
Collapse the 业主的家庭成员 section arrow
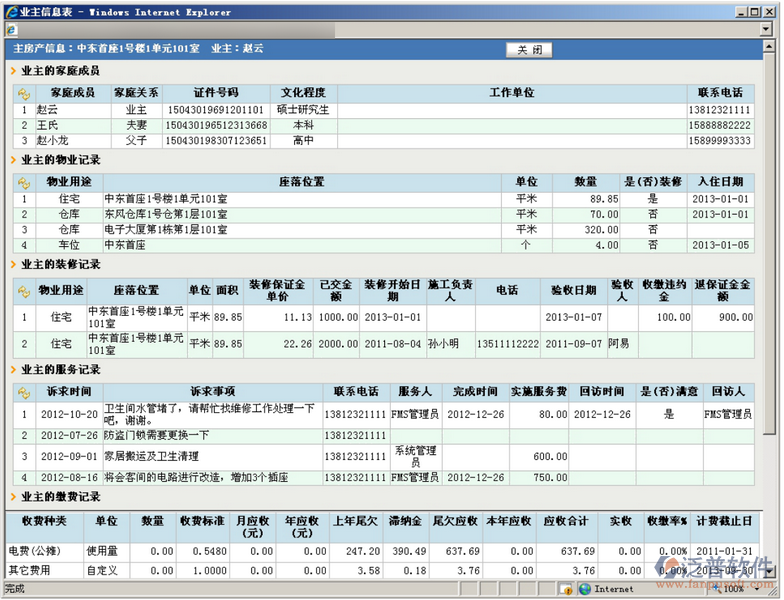pos(13,72)
